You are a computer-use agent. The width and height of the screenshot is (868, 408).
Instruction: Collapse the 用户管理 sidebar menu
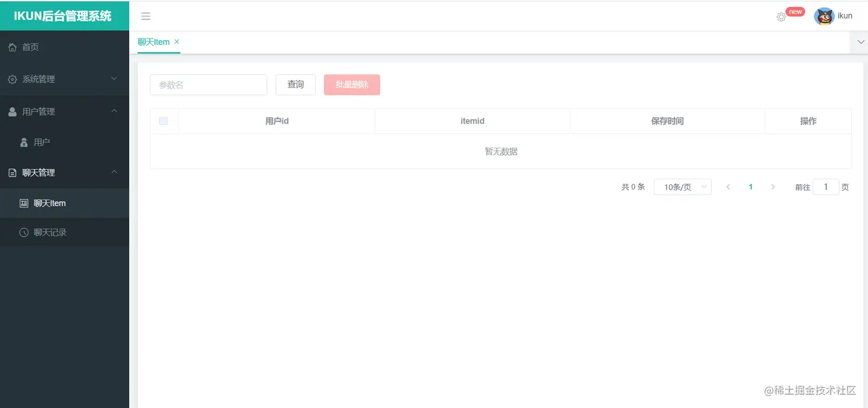[x=64, y=111]
